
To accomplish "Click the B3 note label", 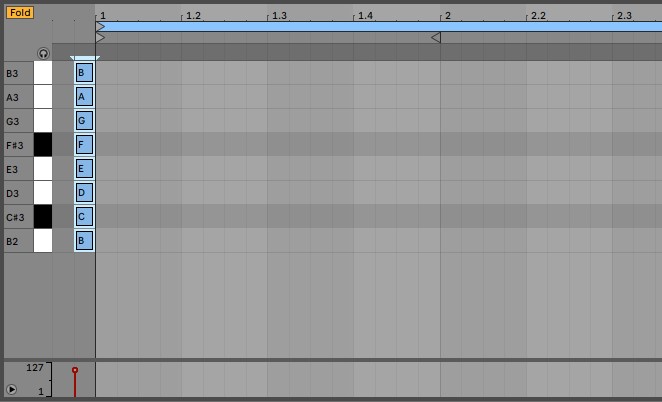I will coord(12,73).
